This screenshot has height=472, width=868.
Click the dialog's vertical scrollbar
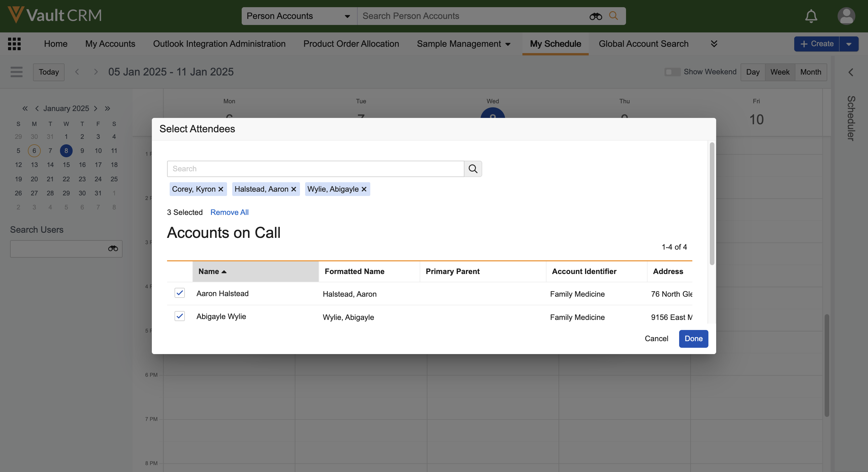point(712,203)
